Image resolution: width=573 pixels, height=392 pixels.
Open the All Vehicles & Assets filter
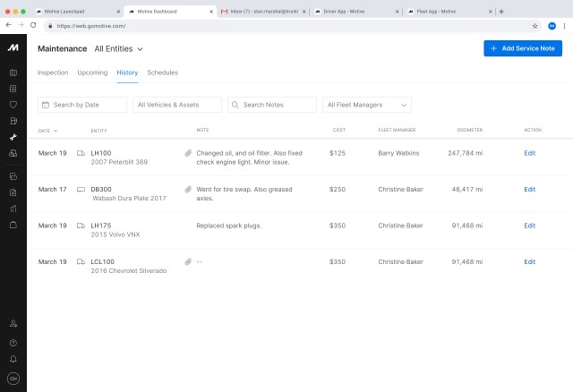(177, 105)
